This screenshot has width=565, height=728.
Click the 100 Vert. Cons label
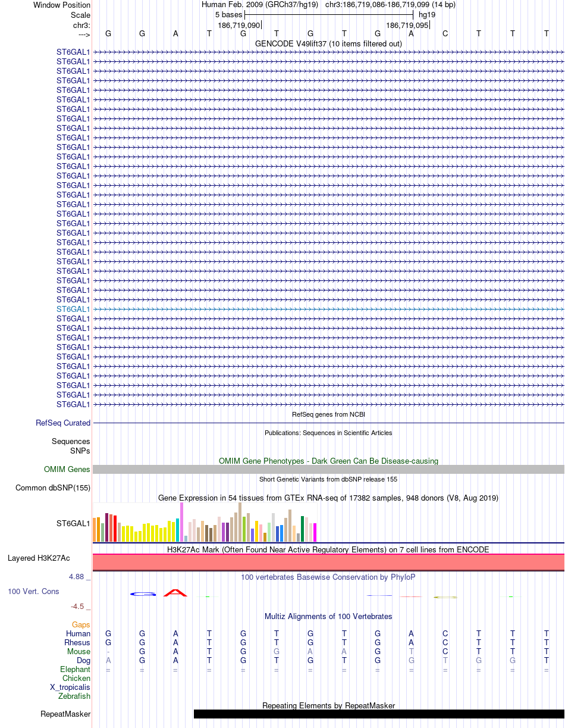click(x=33, y=592)
